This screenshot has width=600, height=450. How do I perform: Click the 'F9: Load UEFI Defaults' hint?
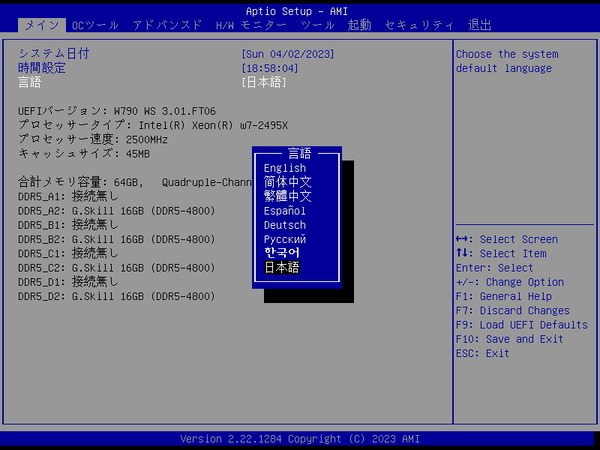pyautogui.click(x=522, y=325)
